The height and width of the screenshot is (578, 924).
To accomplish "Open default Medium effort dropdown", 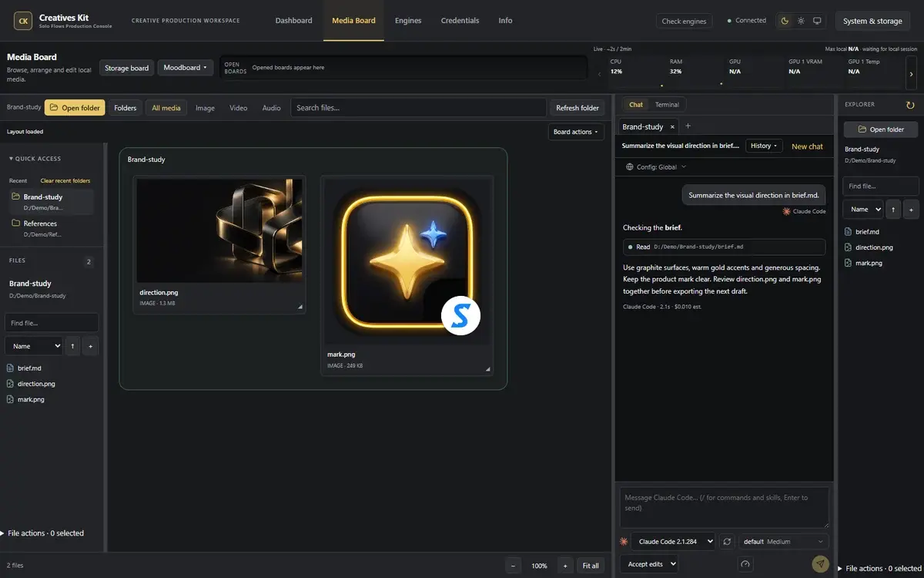I will [x=784, y=542].
